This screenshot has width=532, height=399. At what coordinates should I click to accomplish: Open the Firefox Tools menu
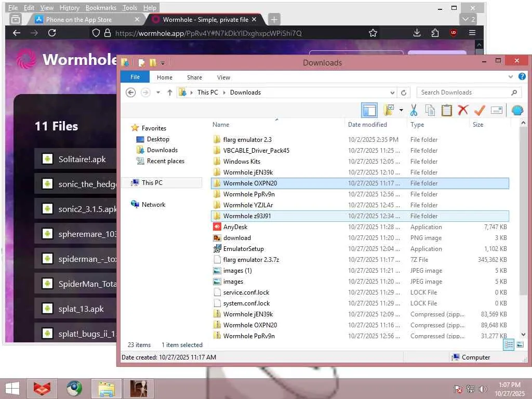click(x=129, y=7)
